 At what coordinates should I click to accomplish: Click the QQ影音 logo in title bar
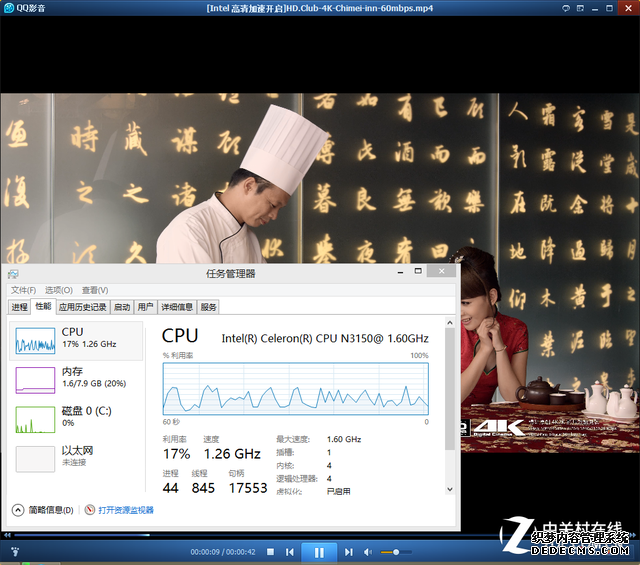coord(9,8)
